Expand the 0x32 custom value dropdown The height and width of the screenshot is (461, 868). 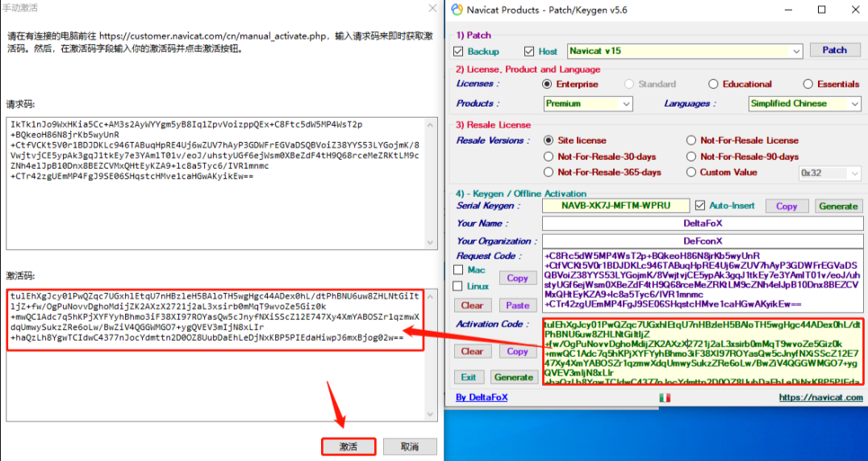(855, 173)
